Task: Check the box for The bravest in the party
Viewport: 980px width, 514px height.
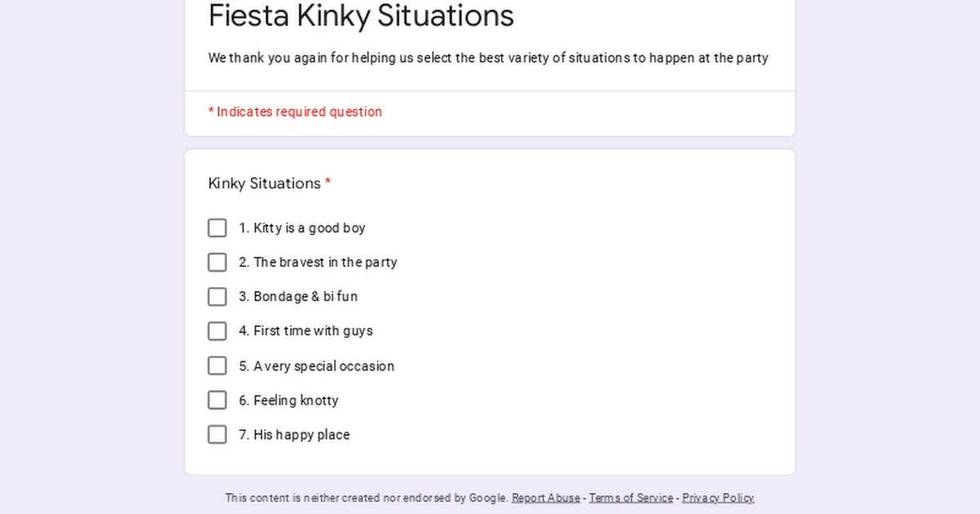Action: click(x=217, y=262)
